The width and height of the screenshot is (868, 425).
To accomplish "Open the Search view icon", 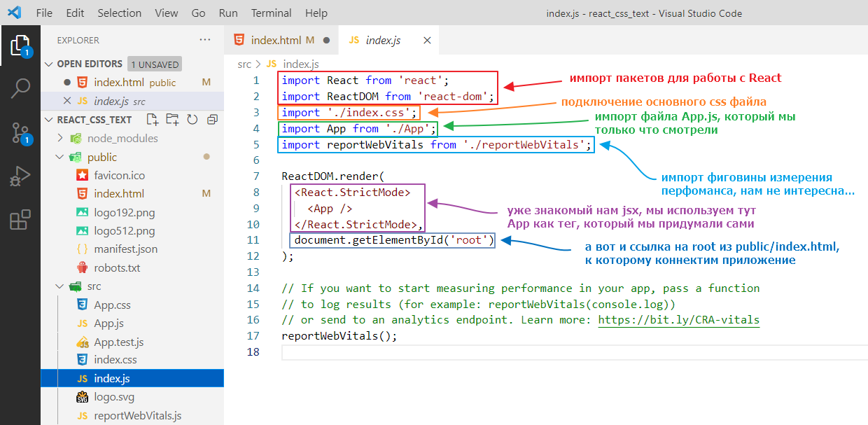I will pos(20,88).
